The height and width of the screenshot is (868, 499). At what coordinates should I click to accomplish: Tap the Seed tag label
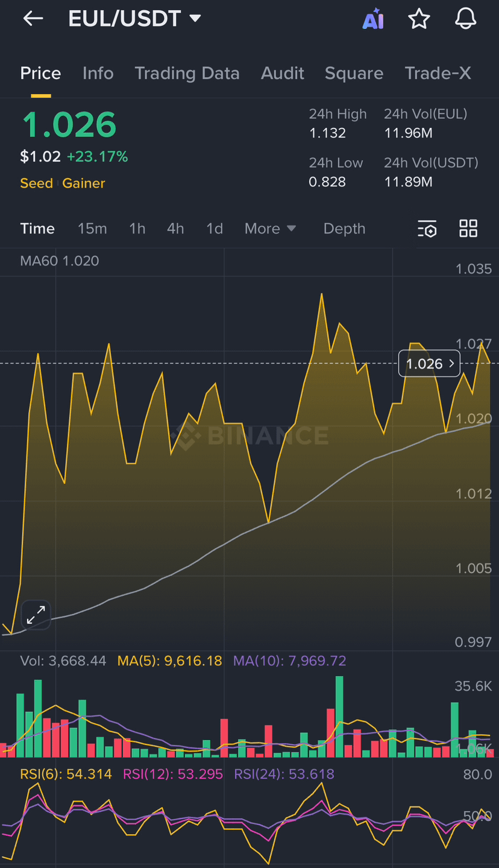click(x=36, y=183)
